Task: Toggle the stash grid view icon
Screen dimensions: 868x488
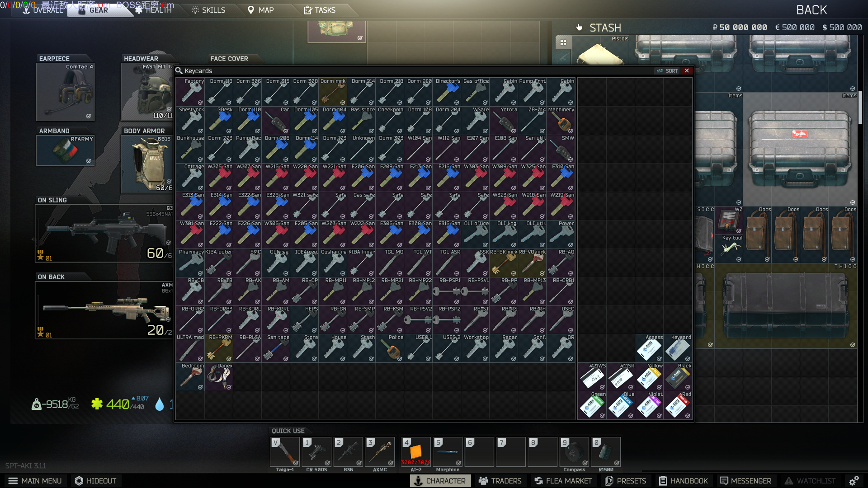Action: (x=563, y=42)
